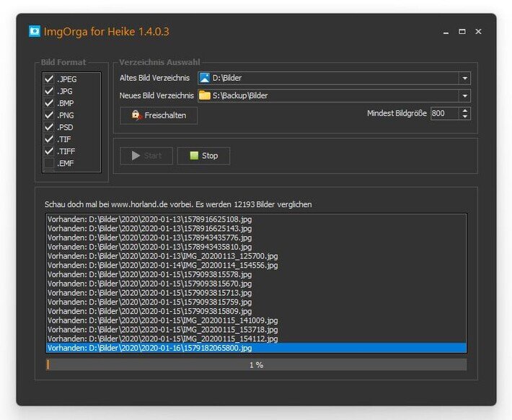Select log row ending IMG_20200115_153718.jpg
This screenshot has height=420, width=512.
pos(256,330)
